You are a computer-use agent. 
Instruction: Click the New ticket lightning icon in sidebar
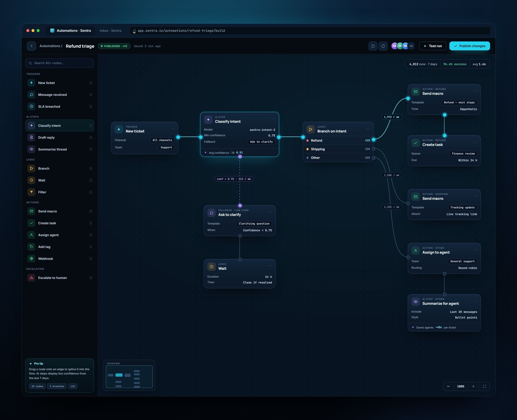[x=32, y=83]
